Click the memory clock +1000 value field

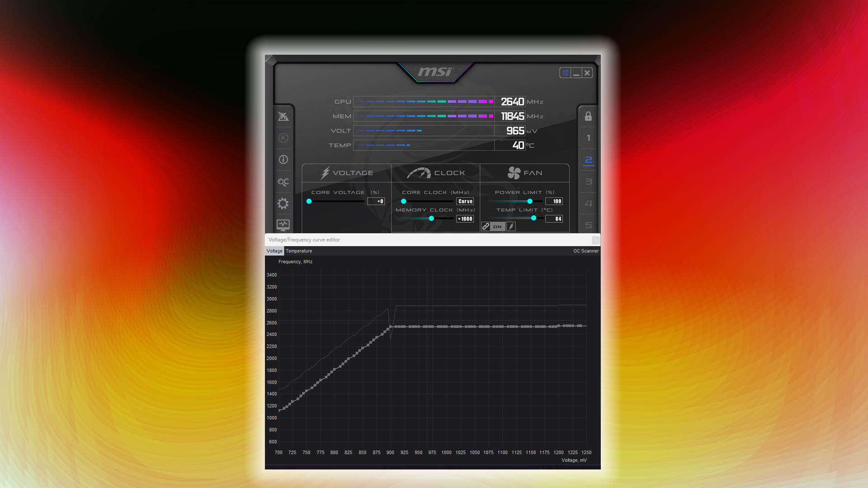(465, 219)
